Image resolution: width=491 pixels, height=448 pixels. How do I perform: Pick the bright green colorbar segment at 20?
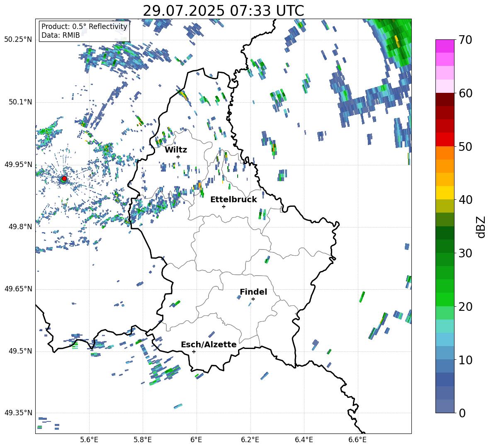445,299
